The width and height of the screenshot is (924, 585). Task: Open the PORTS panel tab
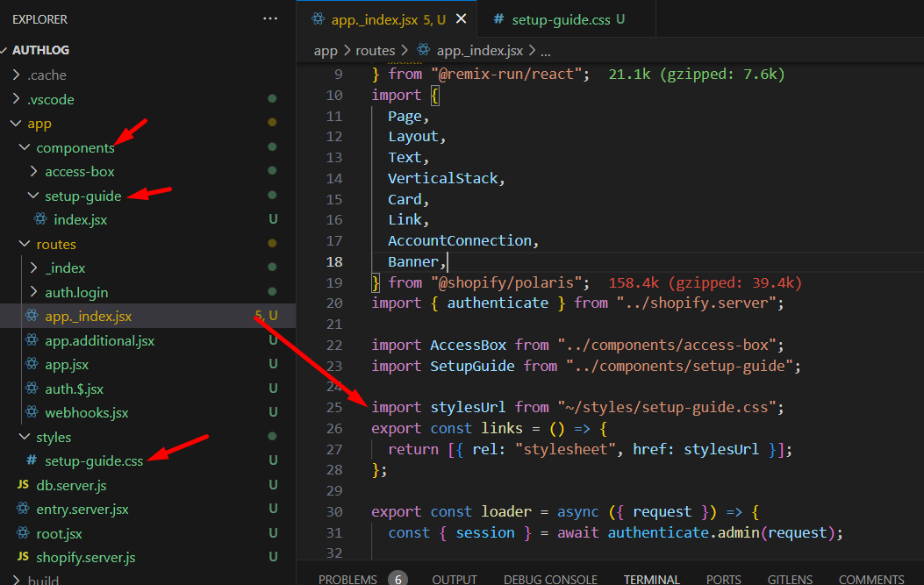[724, 580]
